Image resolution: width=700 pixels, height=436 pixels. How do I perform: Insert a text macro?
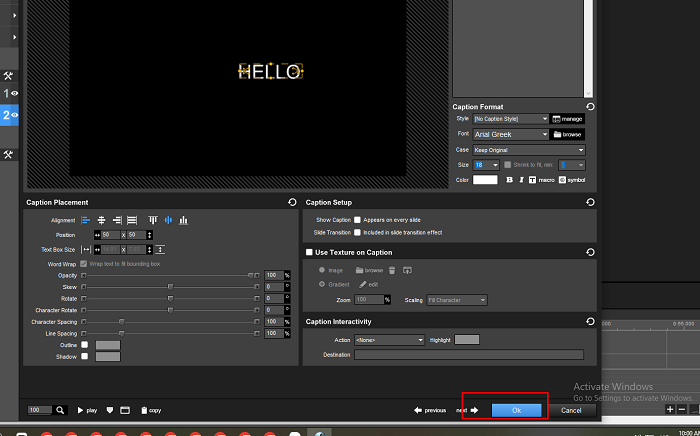[x=542, y=180]
